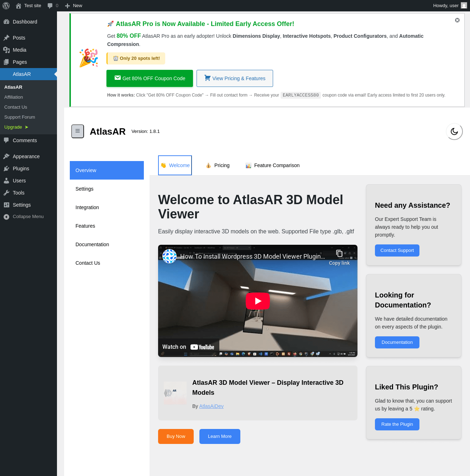Select AtlasAR main sidebar item
The width and height of the screenshot is (470, 476).
tap(28, 74)
